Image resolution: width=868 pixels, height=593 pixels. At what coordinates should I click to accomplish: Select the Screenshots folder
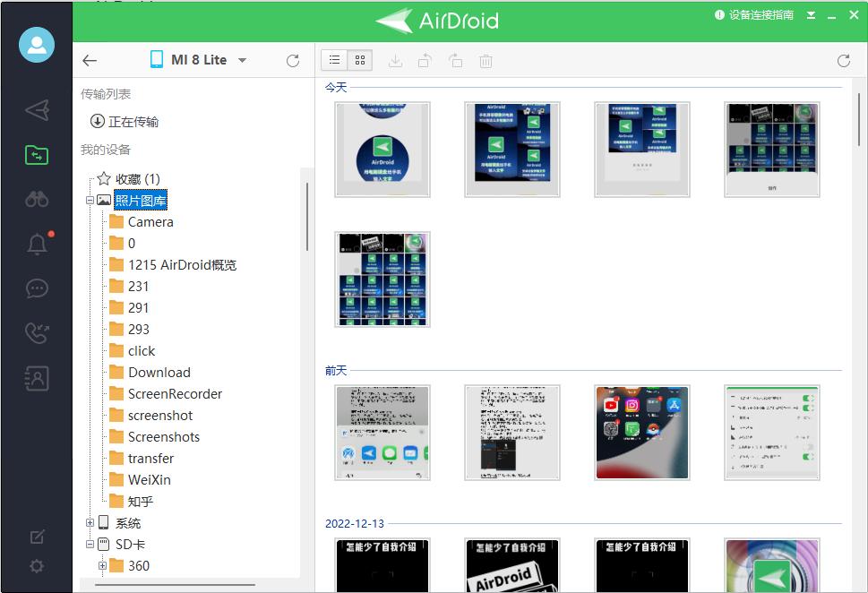tap(163, 437)
